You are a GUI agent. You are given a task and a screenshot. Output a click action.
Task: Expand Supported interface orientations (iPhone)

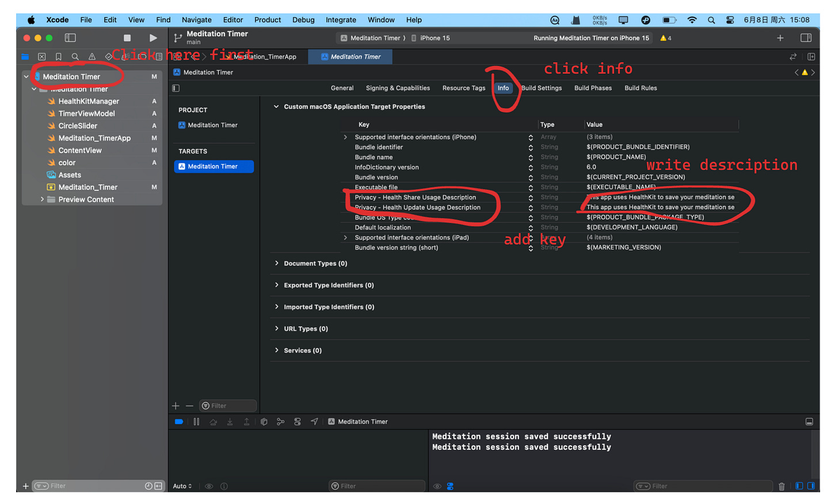coord(345,137)
